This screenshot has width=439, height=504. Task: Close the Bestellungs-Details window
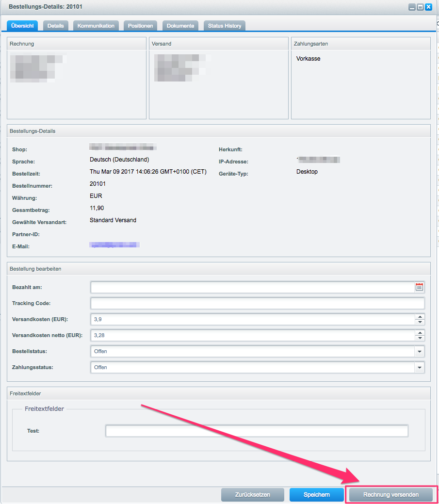(428, 7)
